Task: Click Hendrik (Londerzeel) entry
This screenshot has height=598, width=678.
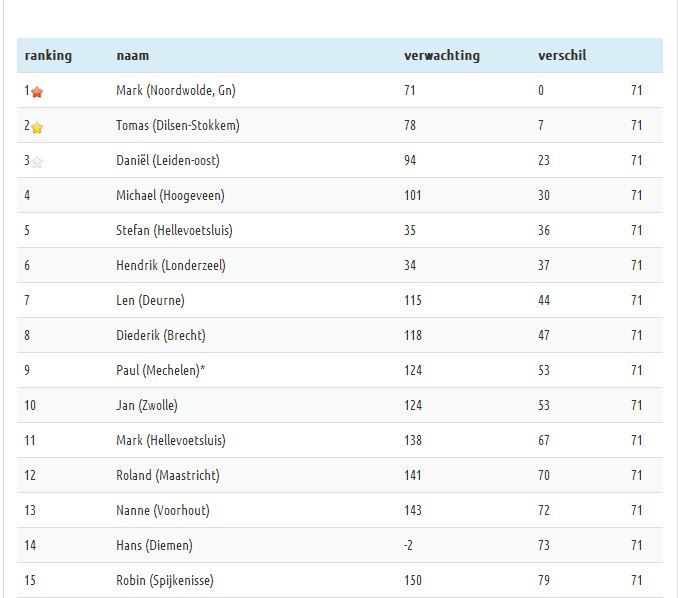Action: [x=170, y=265]
